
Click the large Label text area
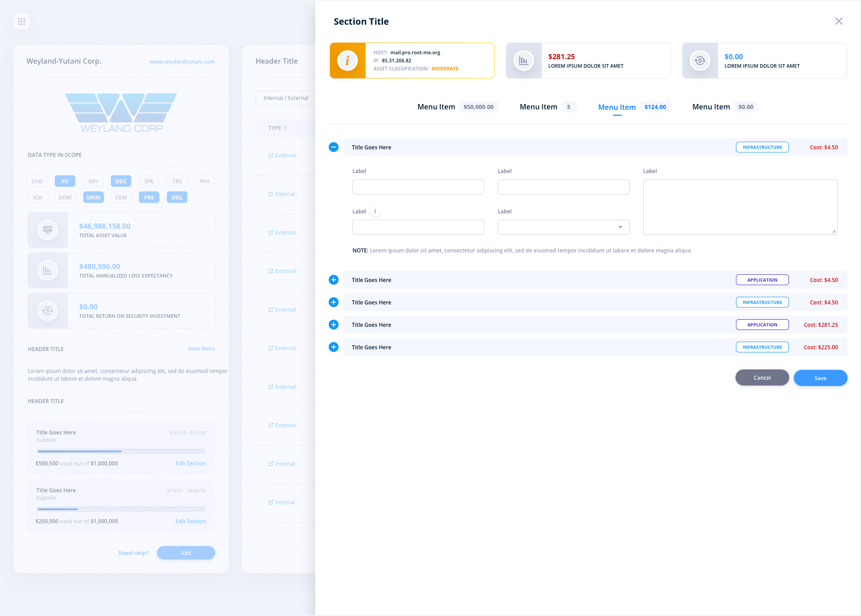tap(740, 207)
